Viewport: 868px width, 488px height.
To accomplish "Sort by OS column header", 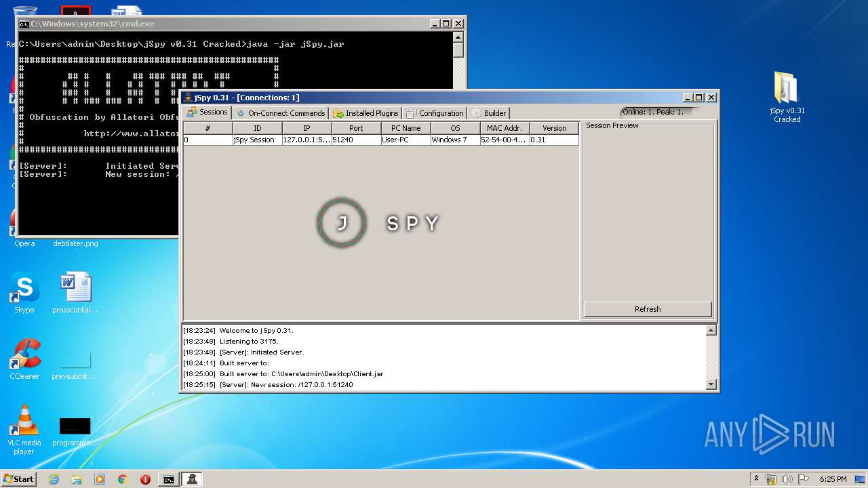I will 455,128.
